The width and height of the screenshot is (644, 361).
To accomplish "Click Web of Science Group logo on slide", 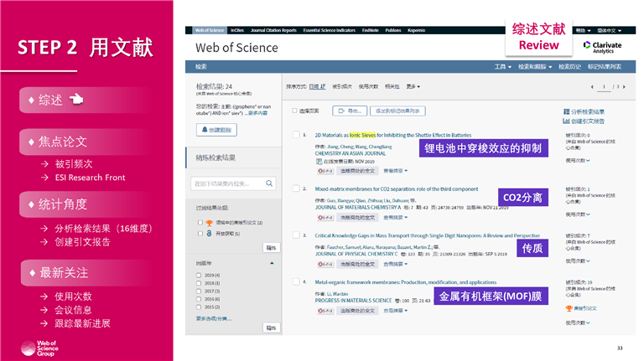I will [x=39, y=348].
